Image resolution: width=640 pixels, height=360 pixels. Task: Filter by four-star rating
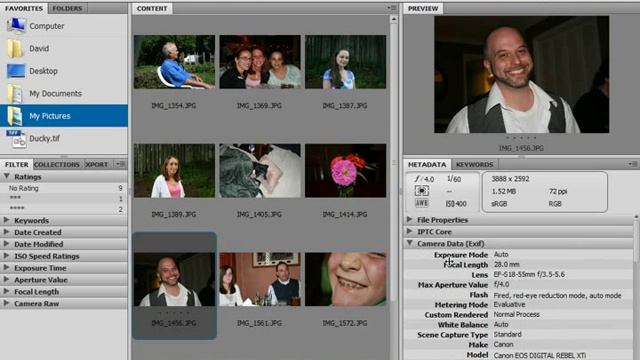point(64,209)
